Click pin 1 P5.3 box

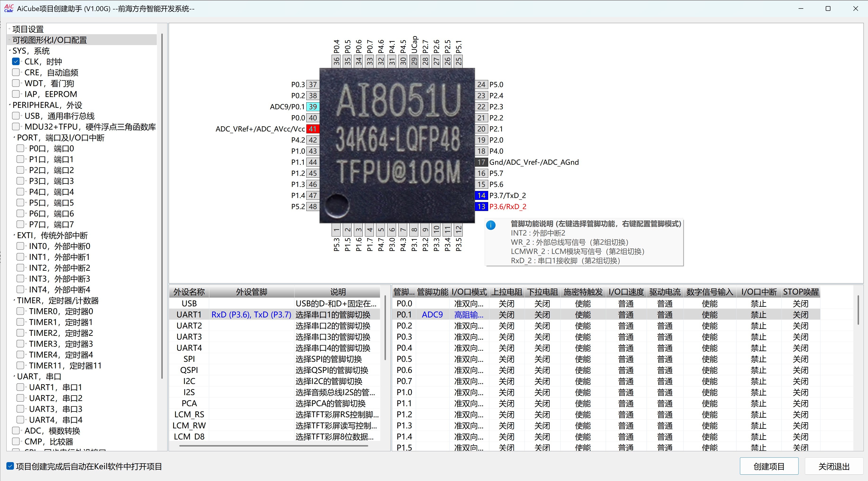click(x=336, y=230)
